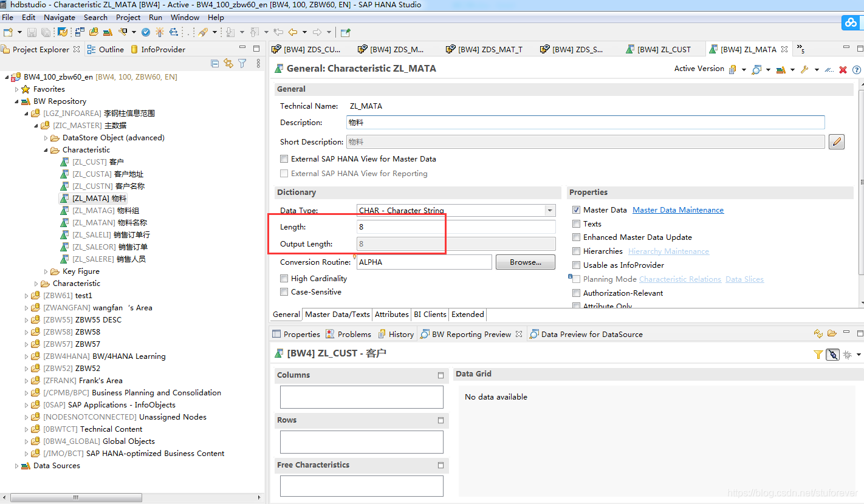
Task: Click the red X delete icon in the editor toolbar
Action: pos(843,70)
